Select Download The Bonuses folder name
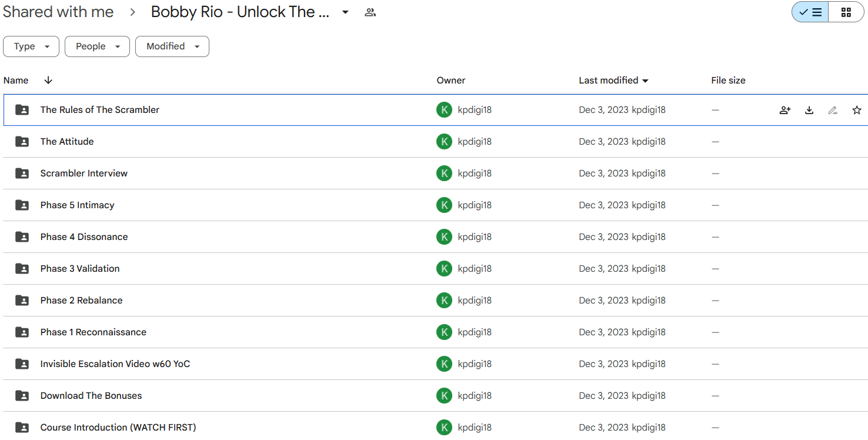This screenshot has height=440, width=868. (91, 396)
